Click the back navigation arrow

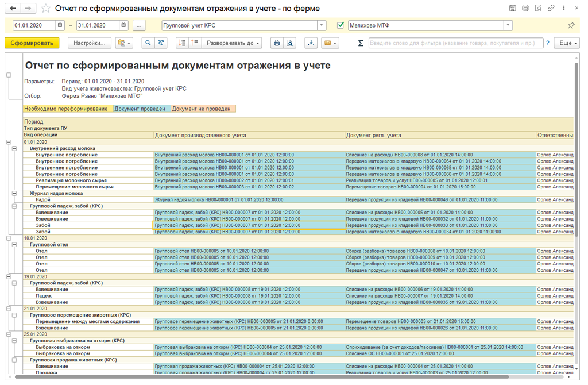coord(13,9)
